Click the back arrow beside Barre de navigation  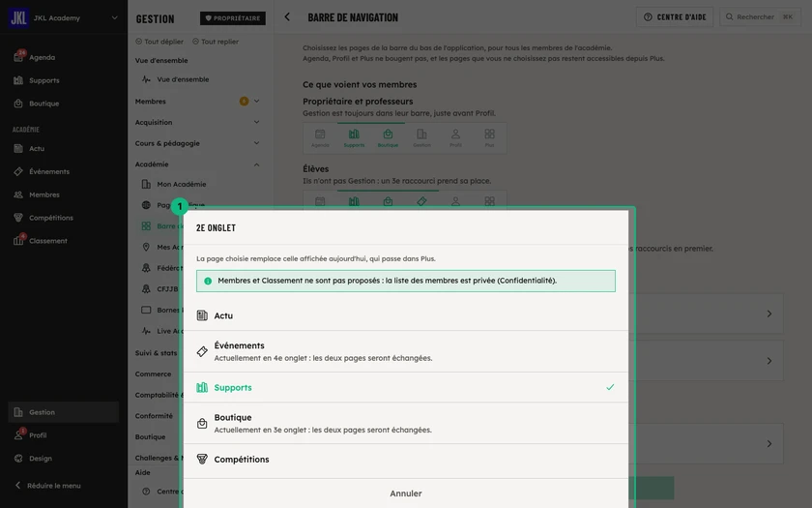(287, 17)
